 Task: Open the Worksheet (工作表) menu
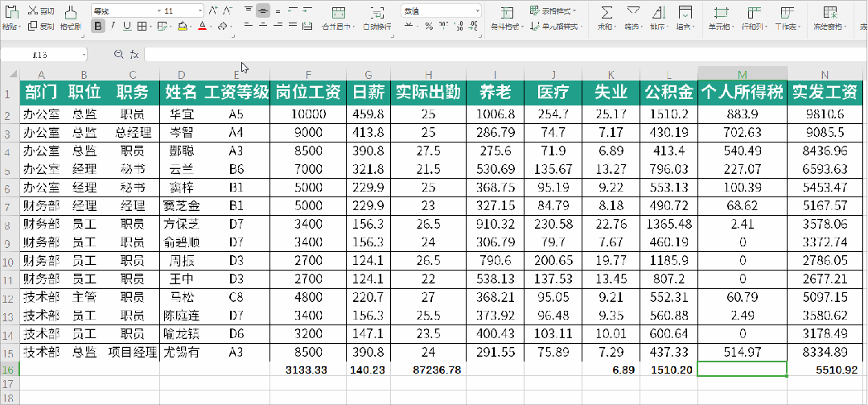pos(787,19)
